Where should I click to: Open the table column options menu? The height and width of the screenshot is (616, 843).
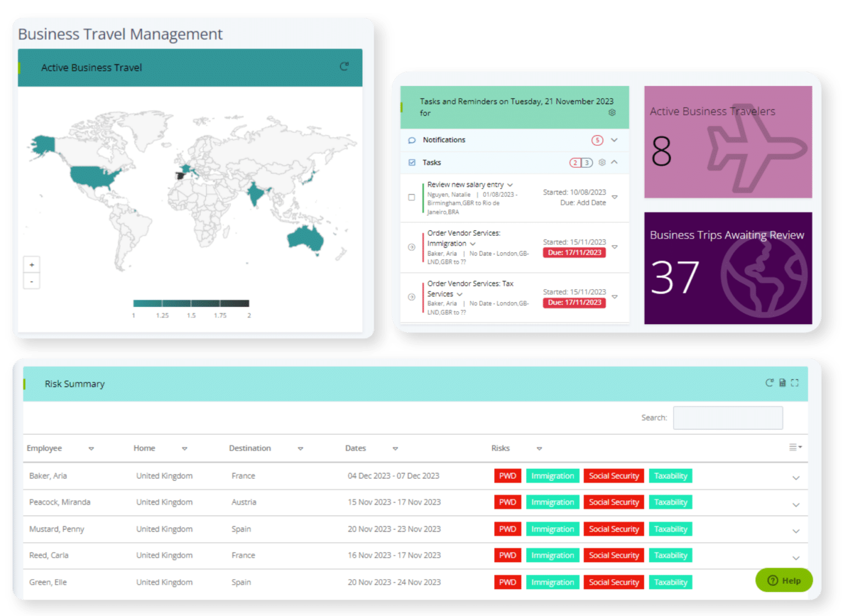(794, 447)
